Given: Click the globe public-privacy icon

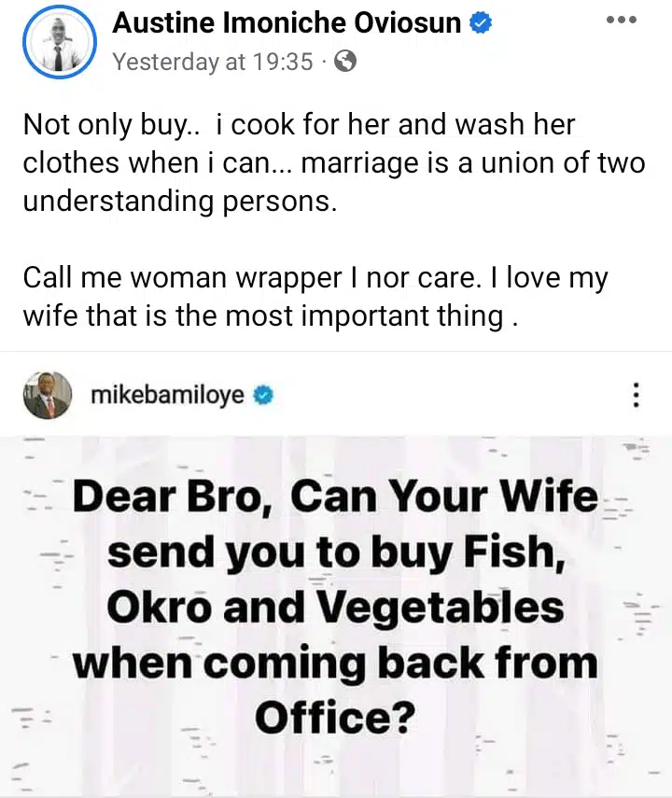Looking at the screenshot, I should [x=344, y=63].
